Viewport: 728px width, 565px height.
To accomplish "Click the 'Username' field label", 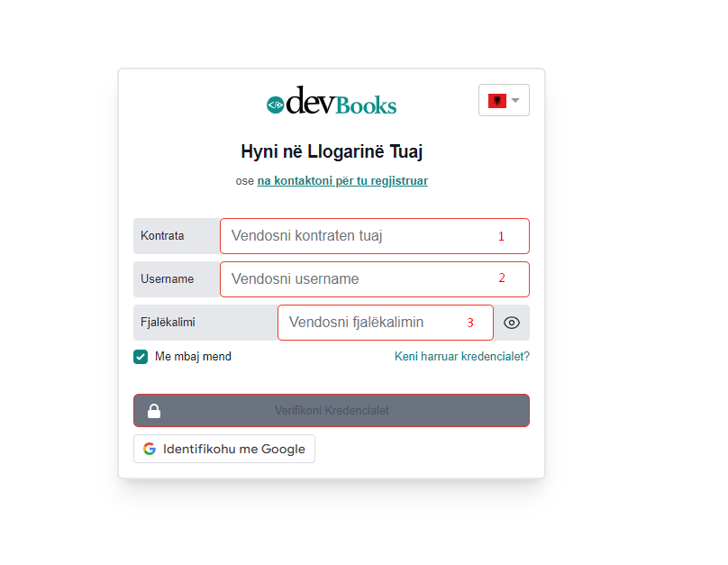I will pos(168,279).
